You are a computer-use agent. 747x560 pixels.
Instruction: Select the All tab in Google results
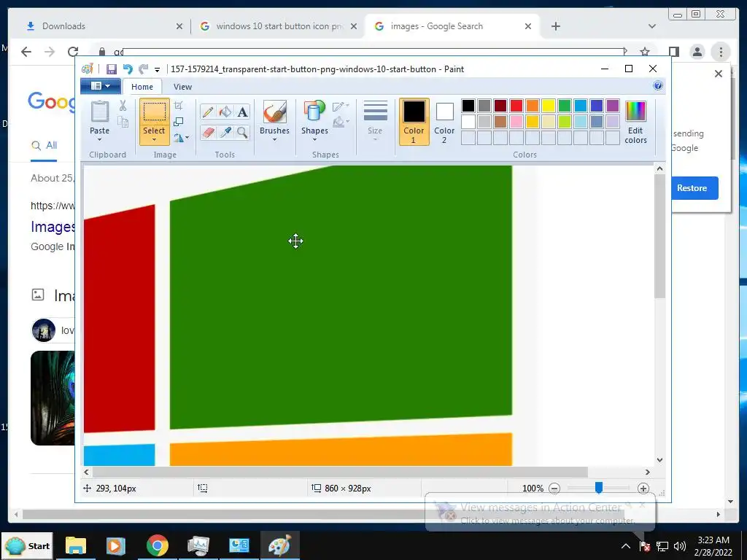pyautogui.click(x=44, y=145)
